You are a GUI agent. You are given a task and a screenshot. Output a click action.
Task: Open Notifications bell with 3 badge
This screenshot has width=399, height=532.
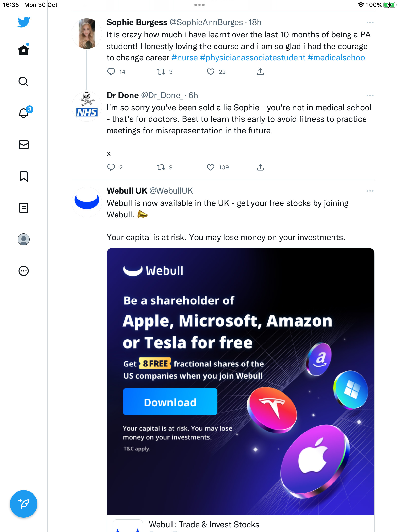click(x=24, y=113)
